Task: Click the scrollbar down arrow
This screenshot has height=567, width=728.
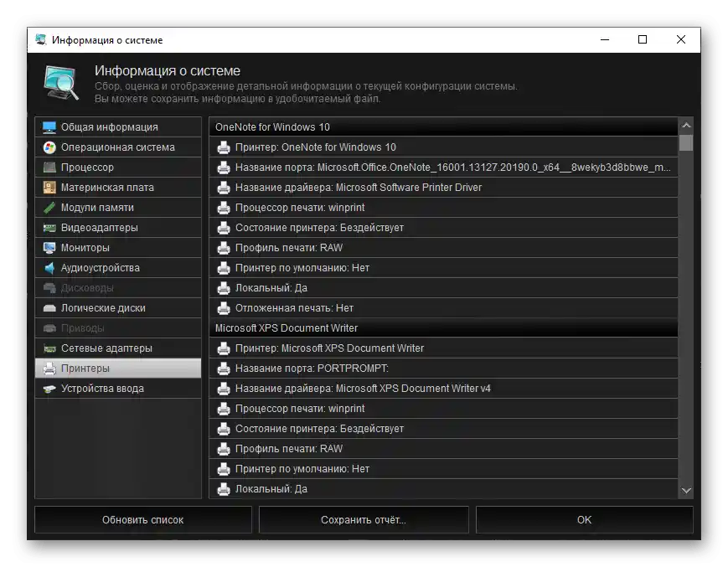Action: tap(686, 491)
